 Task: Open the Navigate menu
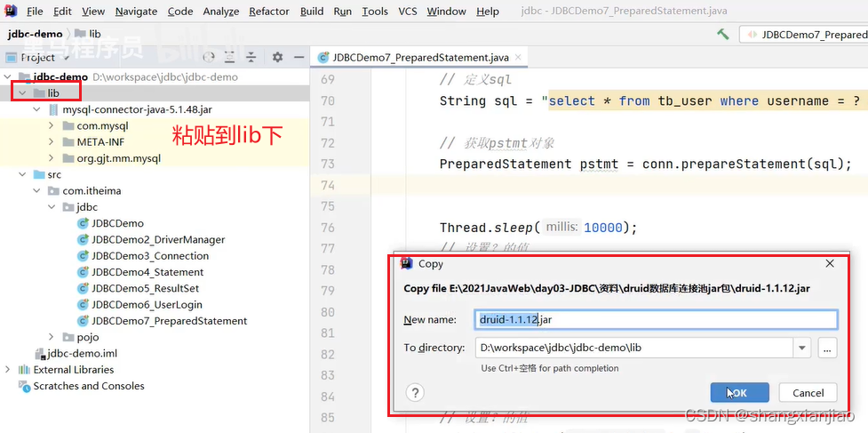pyautogui.click(x=136, y=11)
